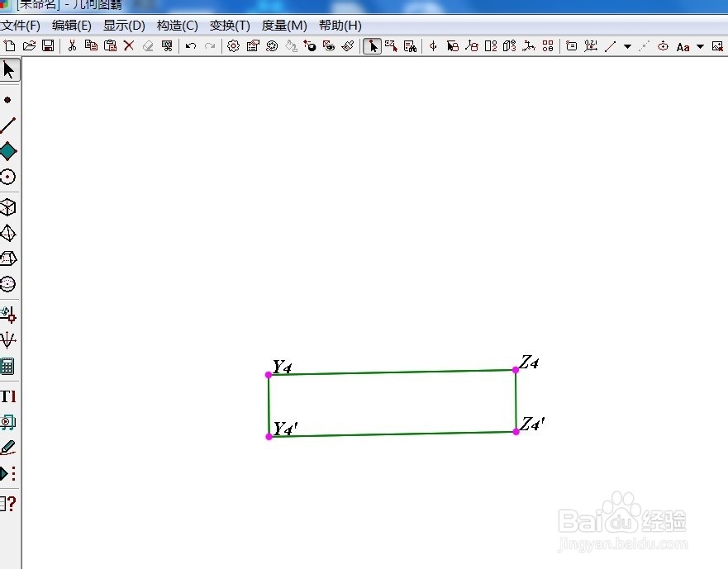This screenshot has width=728, height=569.
Task: Click the labeled coordinate system icon
Action: 591,46
